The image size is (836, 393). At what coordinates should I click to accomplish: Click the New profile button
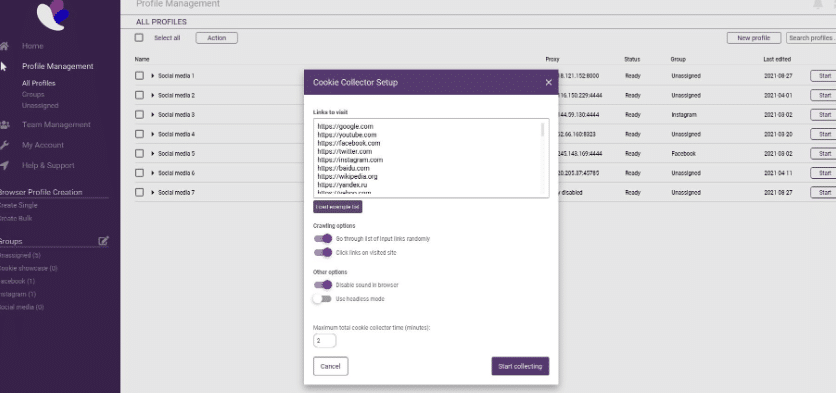tap(754, 38)
